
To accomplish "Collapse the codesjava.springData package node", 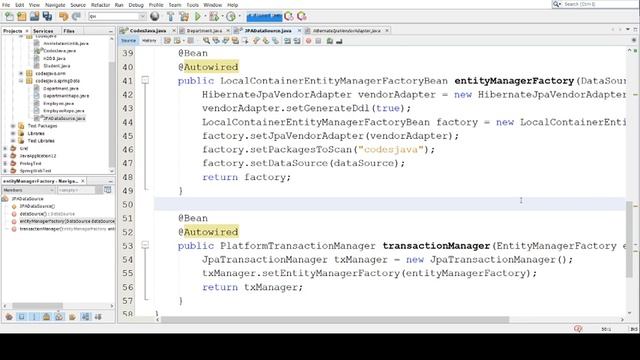I will point(21,81).
